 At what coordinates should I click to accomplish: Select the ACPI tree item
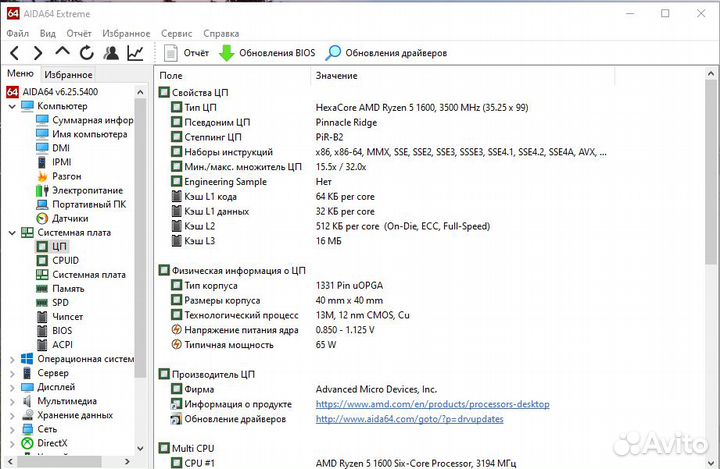pyautogui.click(x=54, y=345)
